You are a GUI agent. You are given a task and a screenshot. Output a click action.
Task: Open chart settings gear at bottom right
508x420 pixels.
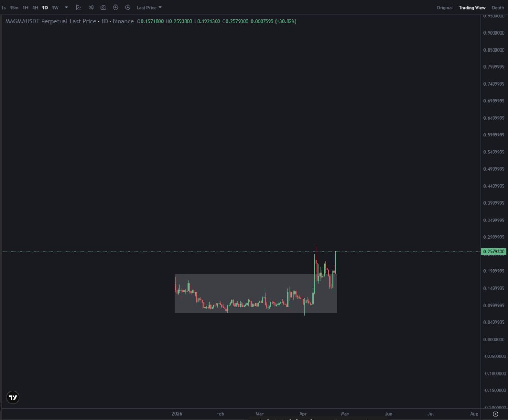click(x=495, y=414)
